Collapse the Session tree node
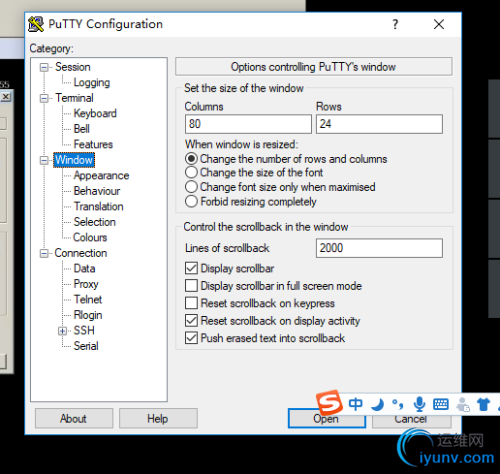Screen dimensions: 500x474 click(x=44, y=67)
